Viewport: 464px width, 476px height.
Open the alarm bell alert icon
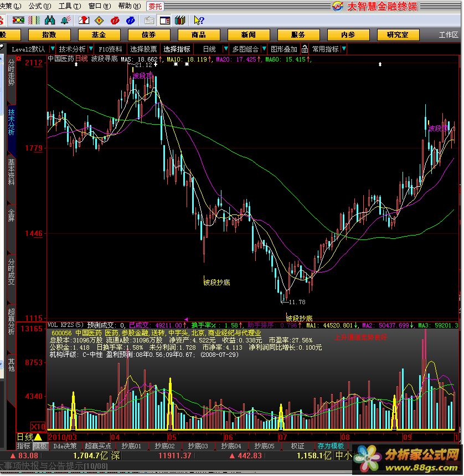(65, 21)
